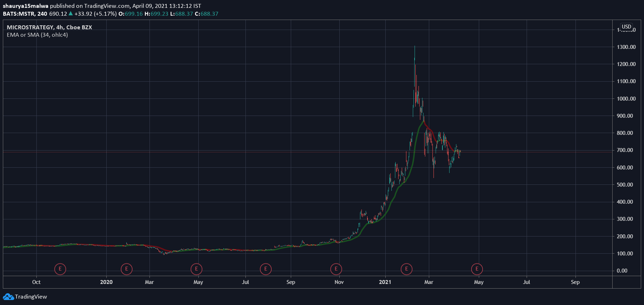Click the +33.92 (+5.17%) price change value

[x=95, y=14]
